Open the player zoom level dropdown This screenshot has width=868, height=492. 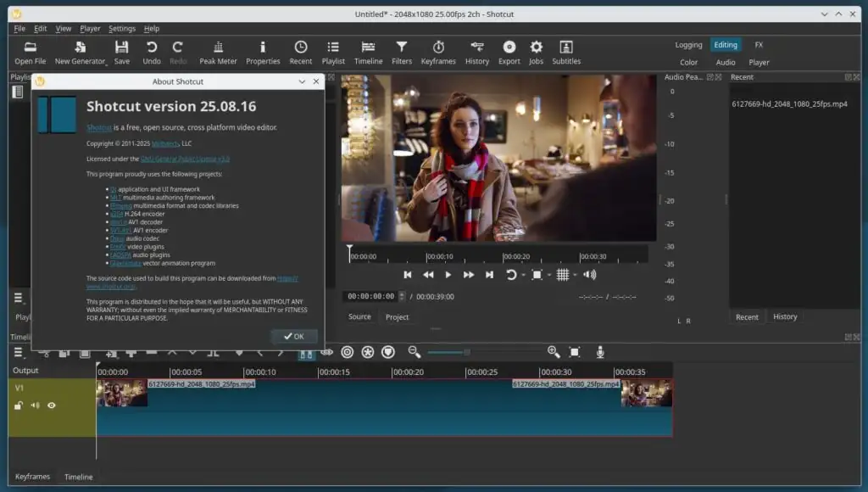coord(549,275)
